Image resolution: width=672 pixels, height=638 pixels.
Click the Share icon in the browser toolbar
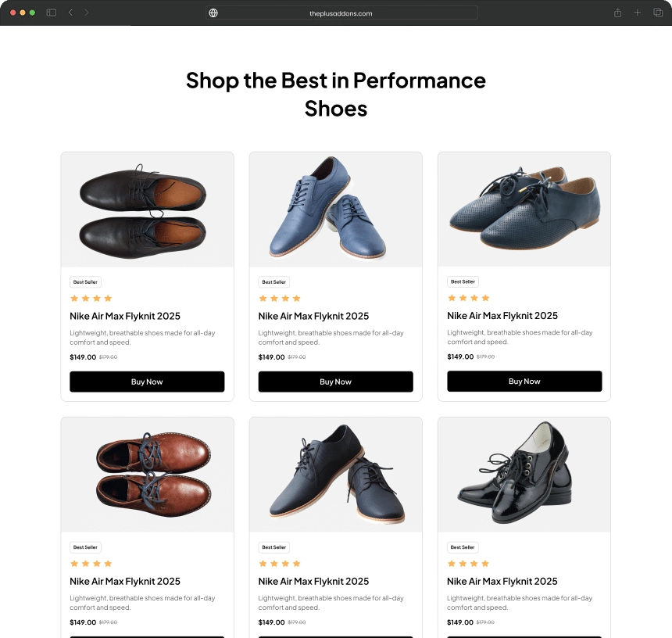[617, 13]
